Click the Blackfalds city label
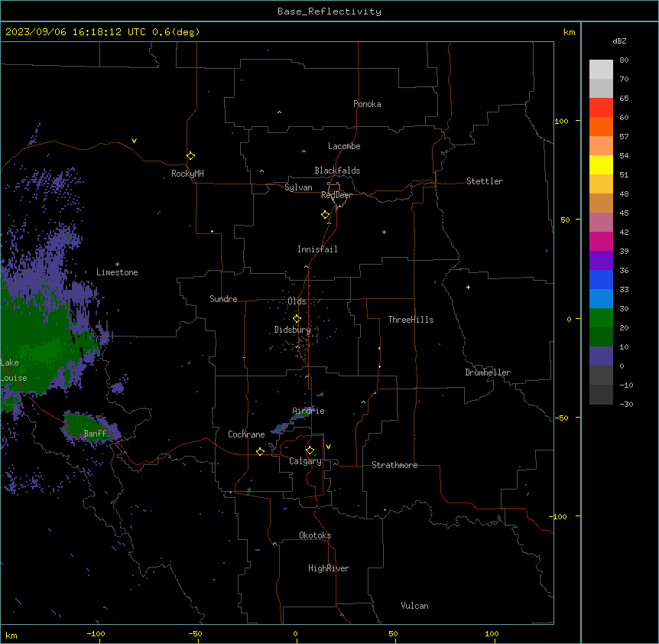The height and width of the screenshot is (644, 659). click(x=337, y=171)
